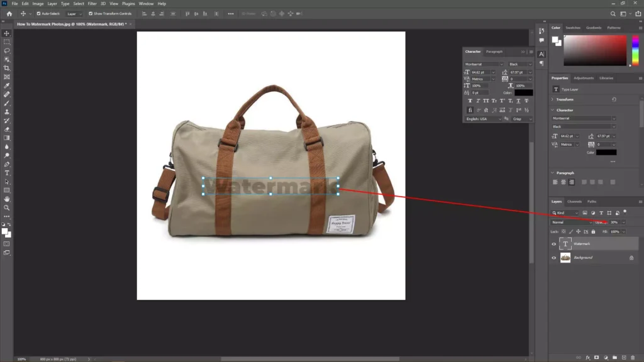
Task: Select the Move tool in the toolbox
Action: pos(6,33)
